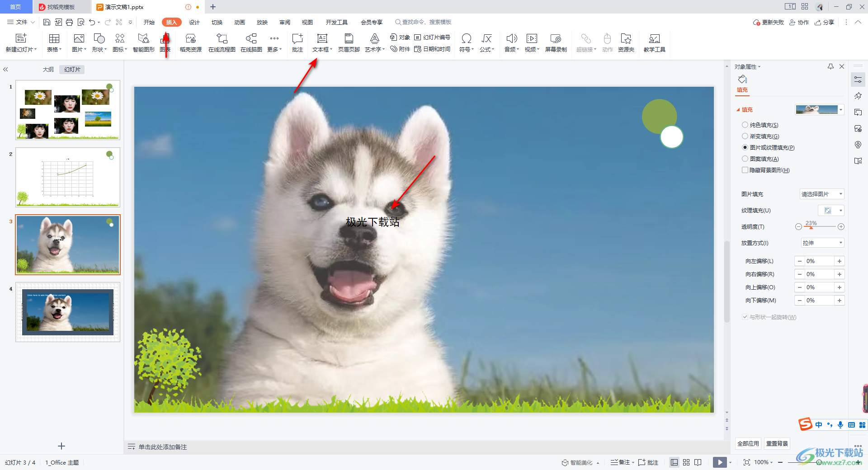Pin the Object Properties panel
868x470 pixels.
[830, 66]
